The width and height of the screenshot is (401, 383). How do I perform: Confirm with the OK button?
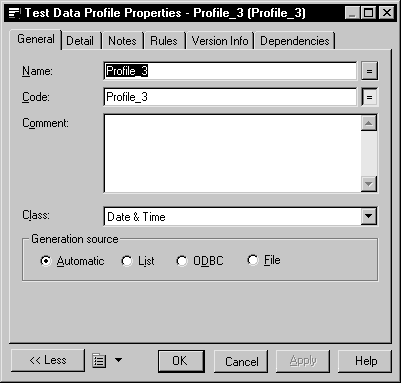[181, 361]
